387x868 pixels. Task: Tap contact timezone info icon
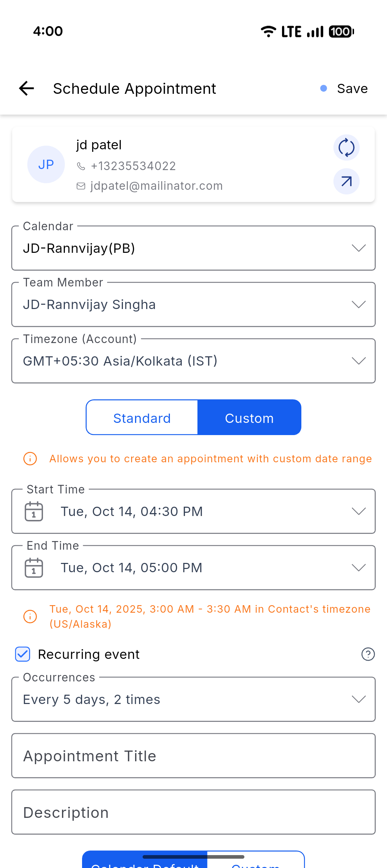point(30,617)
